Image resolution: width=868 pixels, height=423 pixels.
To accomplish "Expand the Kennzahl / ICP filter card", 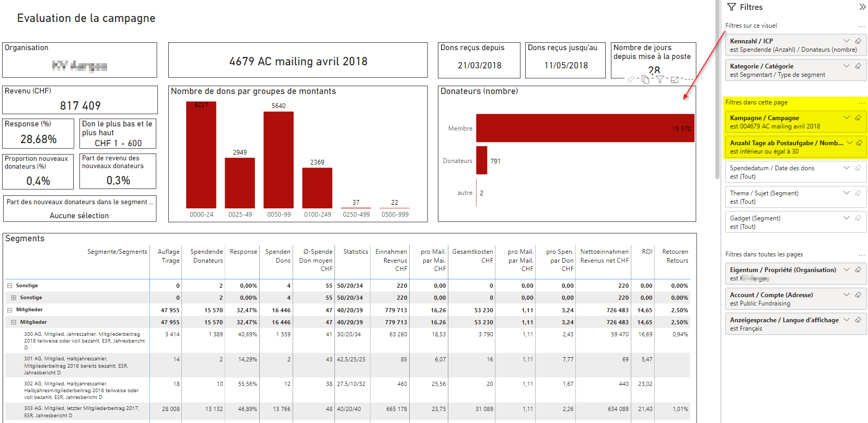I will tap(847, 41).
